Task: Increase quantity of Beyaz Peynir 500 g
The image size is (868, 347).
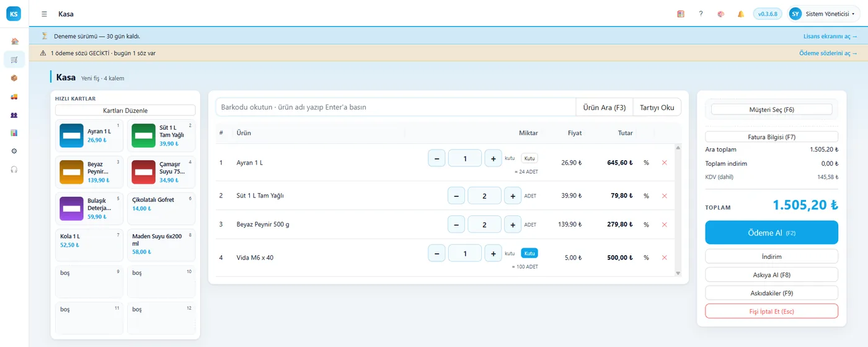Action: (513, 225)
